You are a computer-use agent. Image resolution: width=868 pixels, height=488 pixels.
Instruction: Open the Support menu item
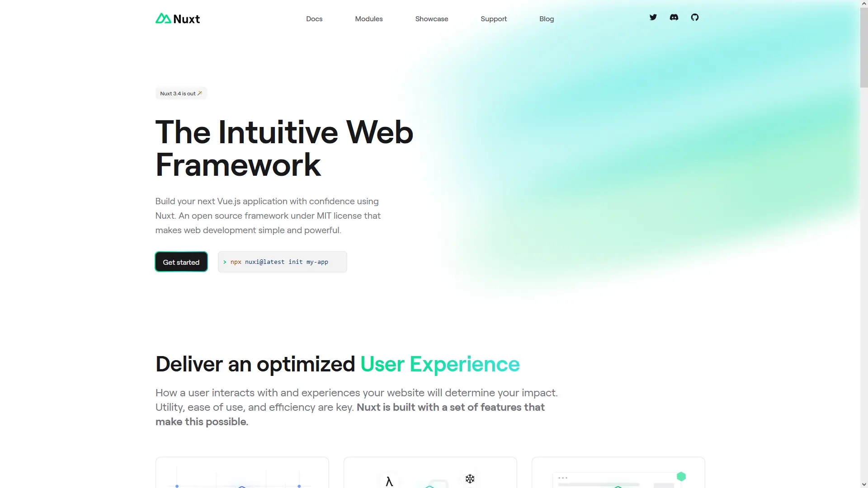coord(493,19)
